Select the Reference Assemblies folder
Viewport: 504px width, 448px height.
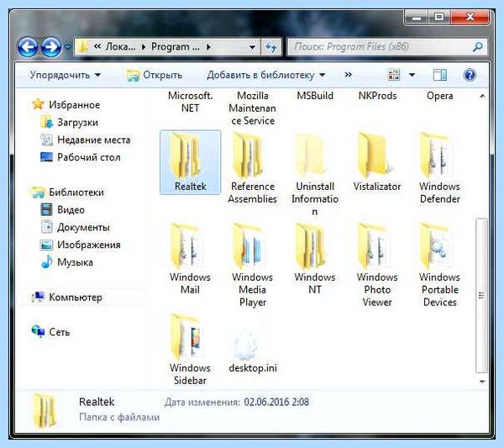[x=252, y=168]
